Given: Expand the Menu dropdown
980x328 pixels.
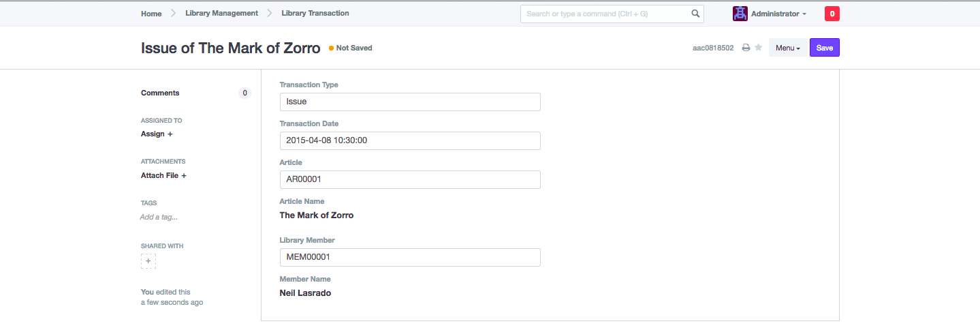Looking at the screenshot, I should 788,48.
